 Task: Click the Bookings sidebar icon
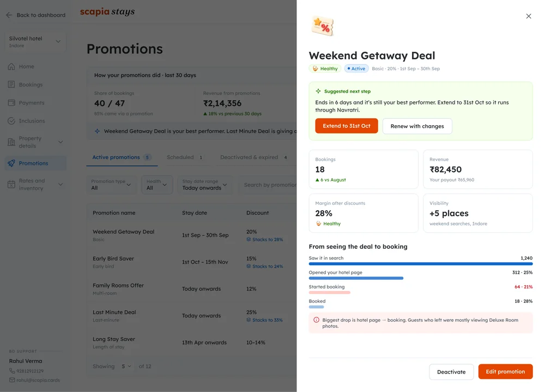tap(11, 84)
